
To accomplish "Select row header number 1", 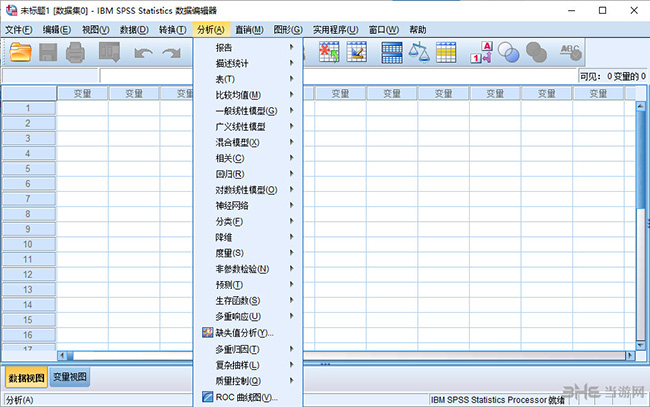I will tap(28, 108).
